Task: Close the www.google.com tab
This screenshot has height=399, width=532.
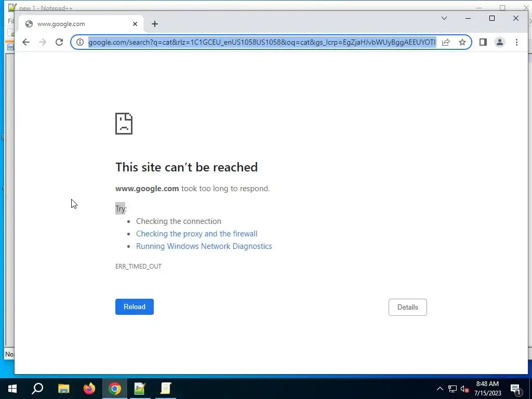Action: (135, 24)
